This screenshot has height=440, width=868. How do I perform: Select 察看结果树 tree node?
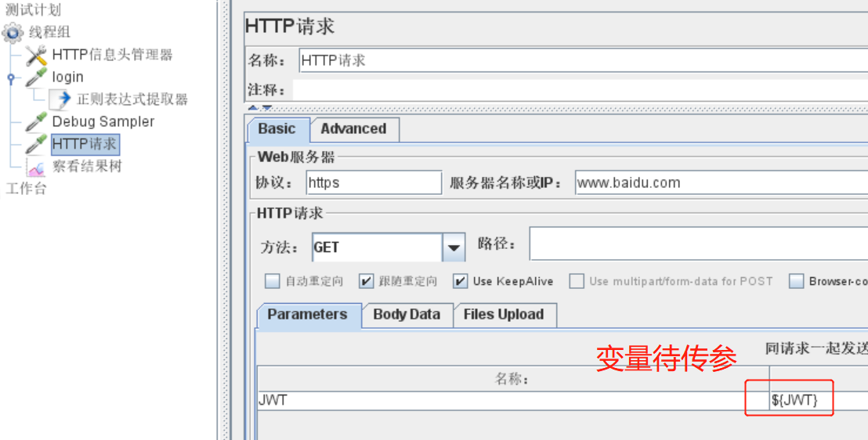click(x=87, y=166)
